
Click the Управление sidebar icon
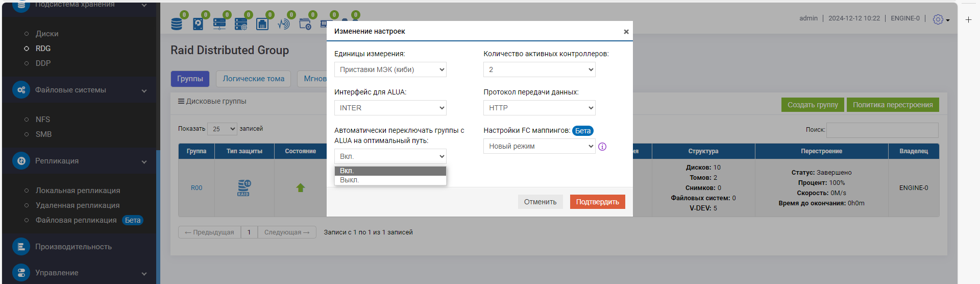21,273
